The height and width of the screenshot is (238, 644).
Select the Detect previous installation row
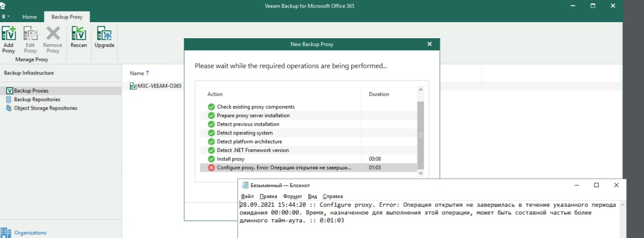click(x=308, y=124)
